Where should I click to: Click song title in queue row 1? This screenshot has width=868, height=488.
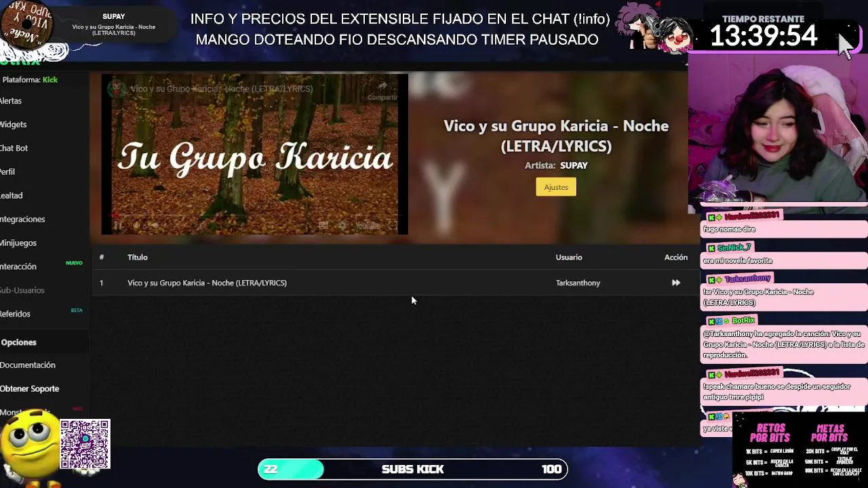tap(207, 283)
